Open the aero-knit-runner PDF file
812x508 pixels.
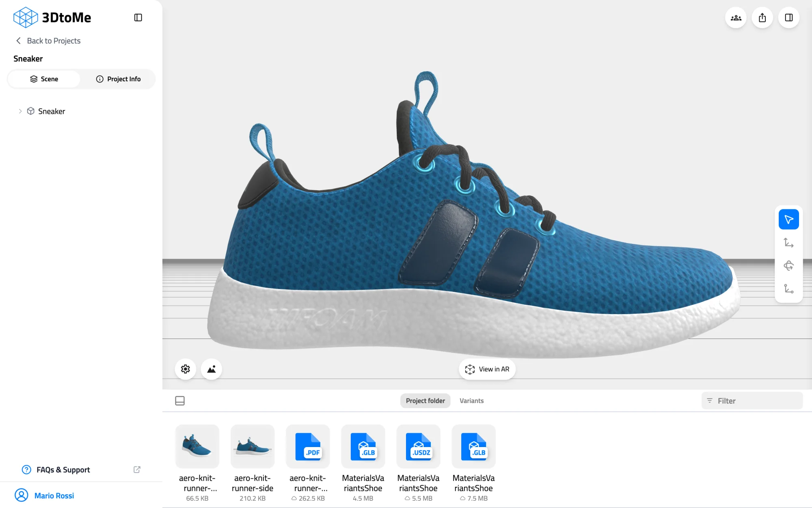308,446
